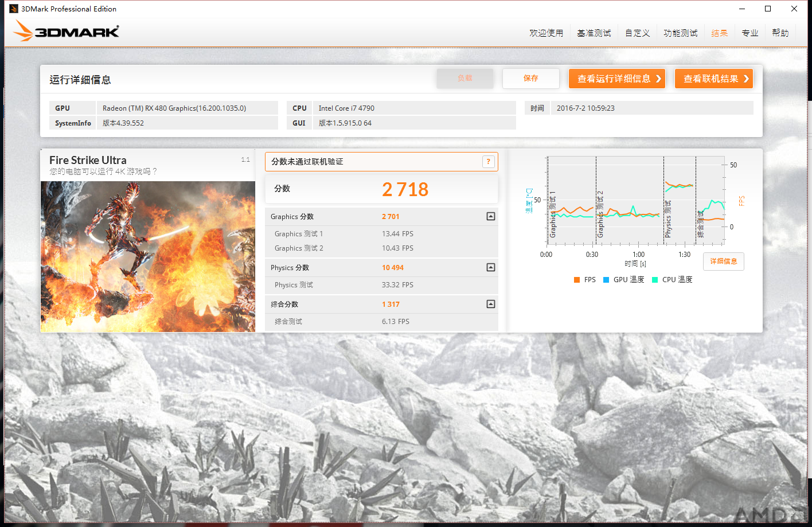Click the 3DMark title bar app icon

pyautogui.click(x=14, y=9)
